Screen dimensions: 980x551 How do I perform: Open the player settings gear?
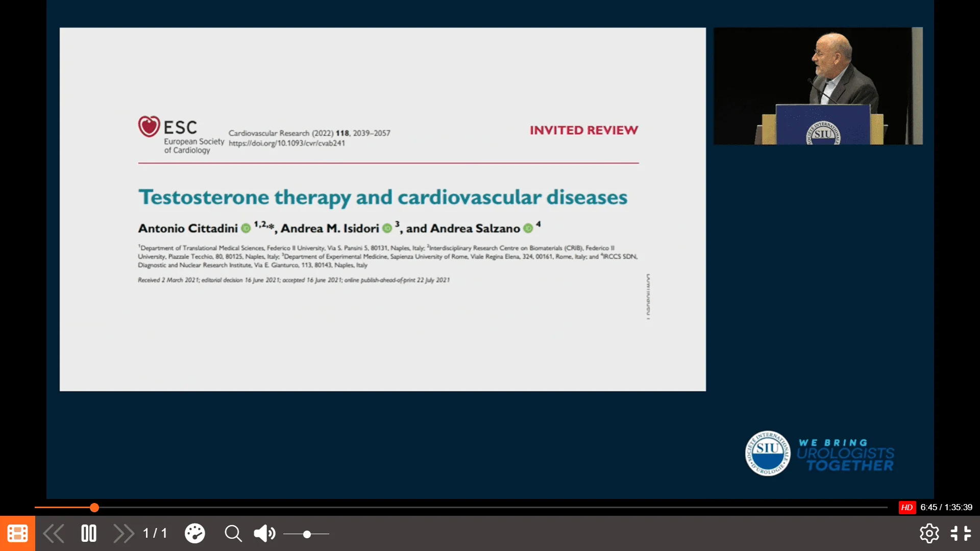click(929, 534)
